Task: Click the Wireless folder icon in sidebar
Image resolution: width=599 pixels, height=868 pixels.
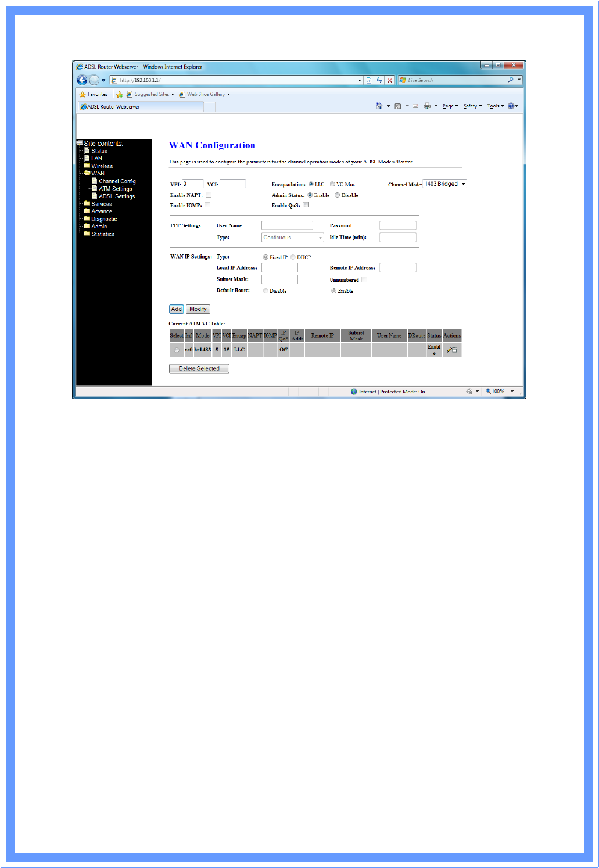Action: tap(87, 166)
